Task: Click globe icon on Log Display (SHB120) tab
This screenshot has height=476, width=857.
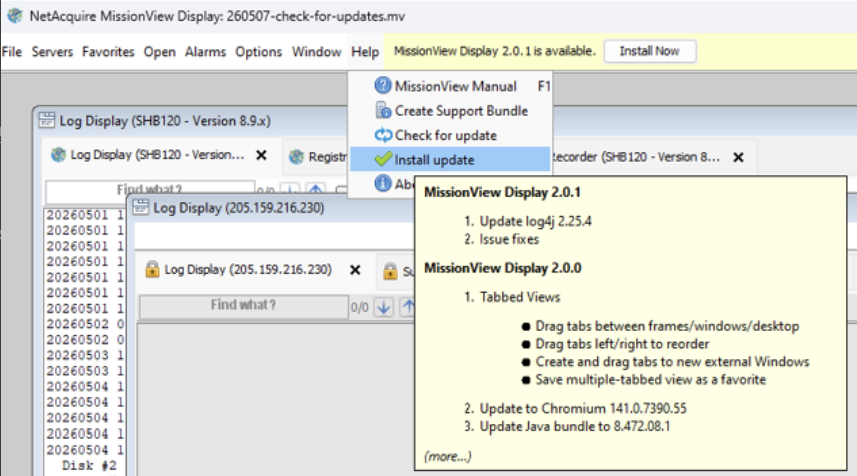Action: coord(58,155)
